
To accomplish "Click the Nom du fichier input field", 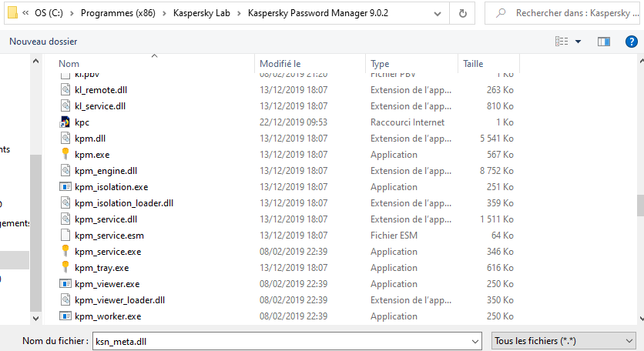I will [288, 340].
